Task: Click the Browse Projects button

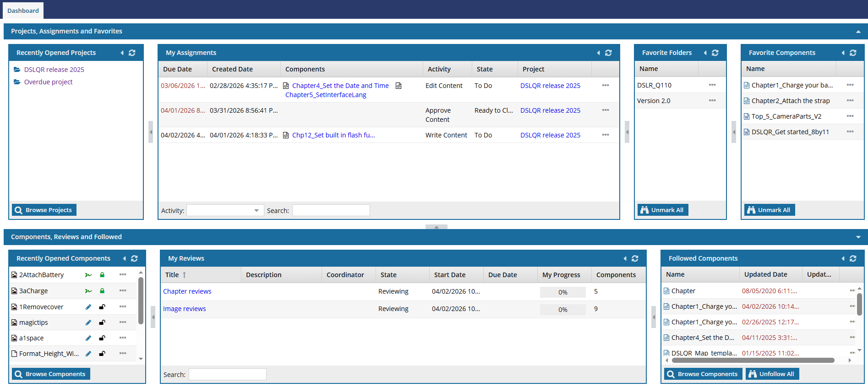Action: pyautogui.click(x=44, y=210)
